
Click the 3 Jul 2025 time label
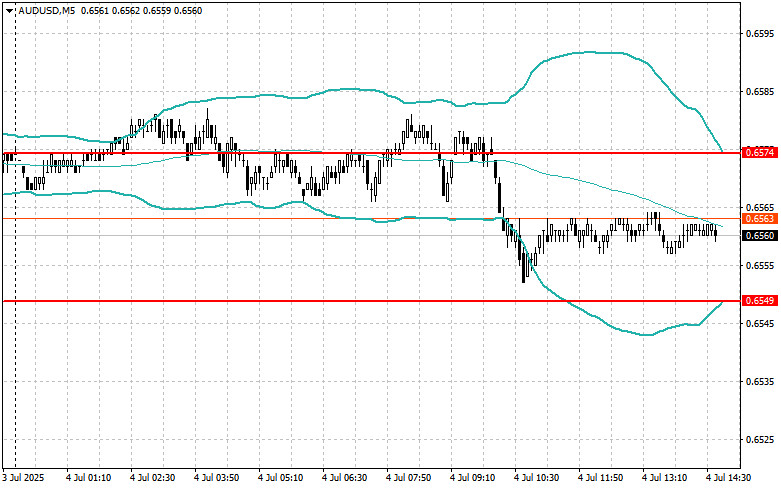23,478
